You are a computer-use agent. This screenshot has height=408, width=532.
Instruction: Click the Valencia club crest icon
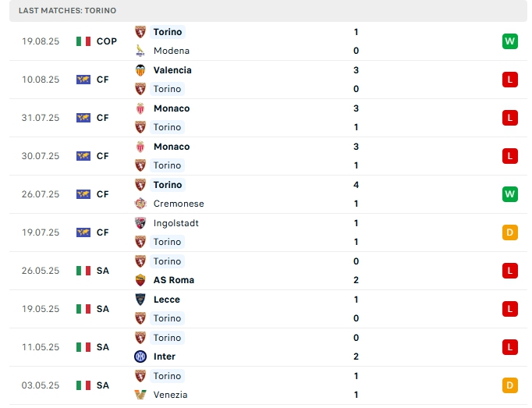[140, 70]
